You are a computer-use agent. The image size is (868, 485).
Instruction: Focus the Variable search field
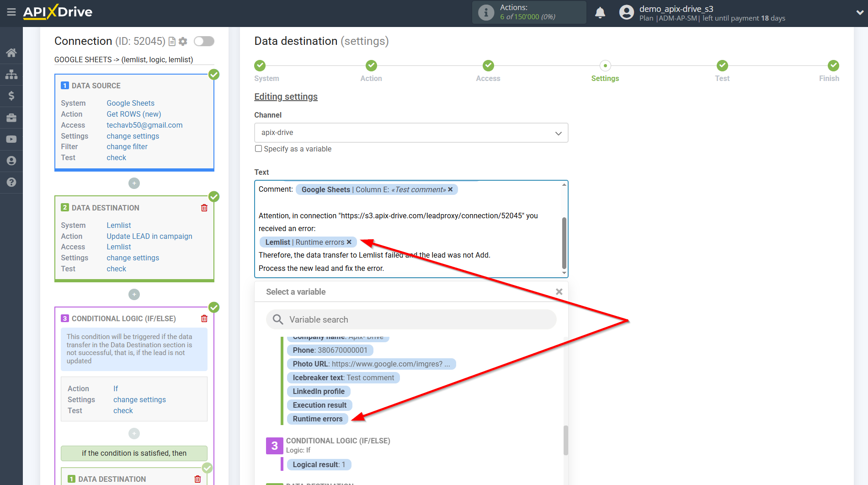(411, 319)
